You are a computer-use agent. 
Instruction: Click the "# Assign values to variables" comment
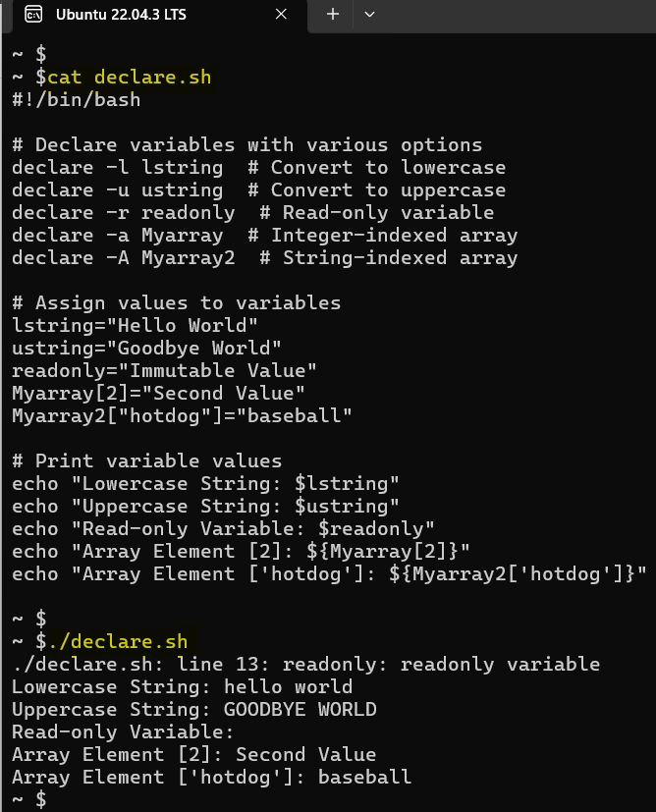pos(177,302)
